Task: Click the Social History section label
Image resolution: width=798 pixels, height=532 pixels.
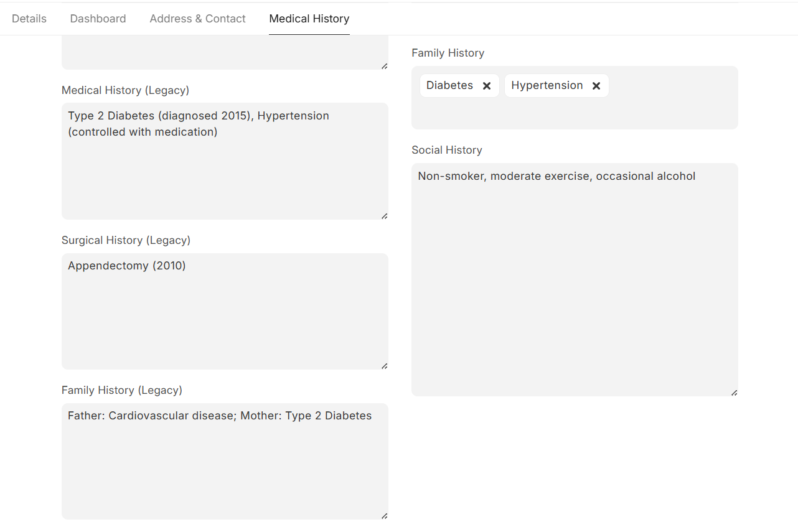Action: tap(446, 150)
